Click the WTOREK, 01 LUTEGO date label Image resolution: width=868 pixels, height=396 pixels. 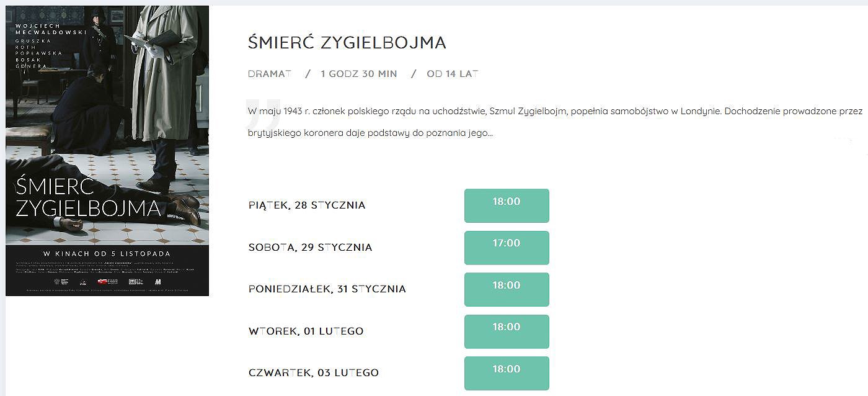(306, 331)
